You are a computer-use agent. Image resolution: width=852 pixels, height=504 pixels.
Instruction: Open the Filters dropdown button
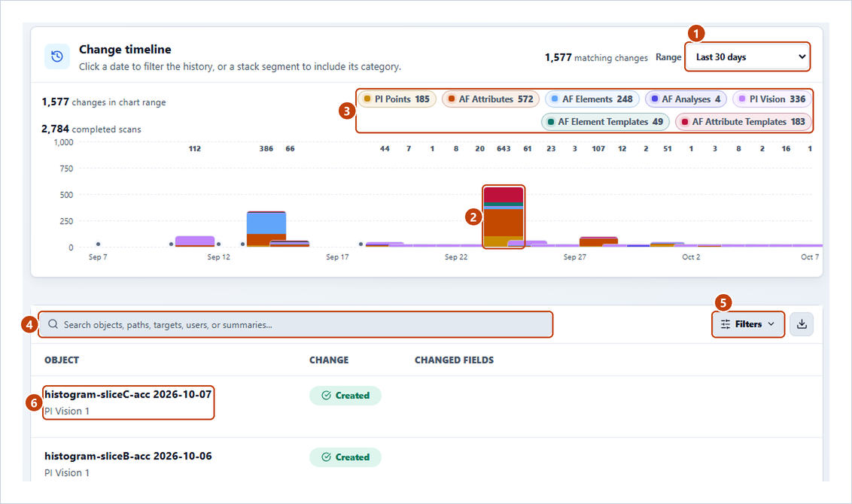(748, 324)
